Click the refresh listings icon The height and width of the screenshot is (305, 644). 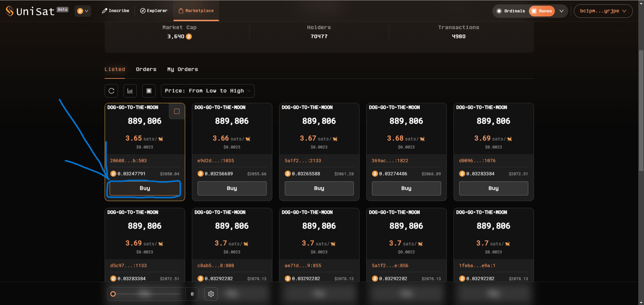coord(111,91)
